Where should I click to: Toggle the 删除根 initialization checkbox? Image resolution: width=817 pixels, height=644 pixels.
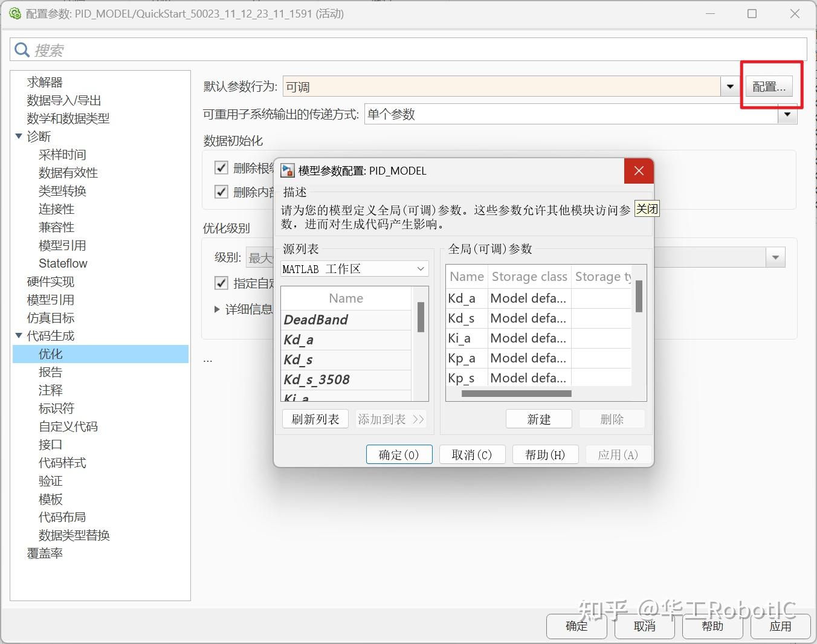pyautogui.click(x=222, y=167)
